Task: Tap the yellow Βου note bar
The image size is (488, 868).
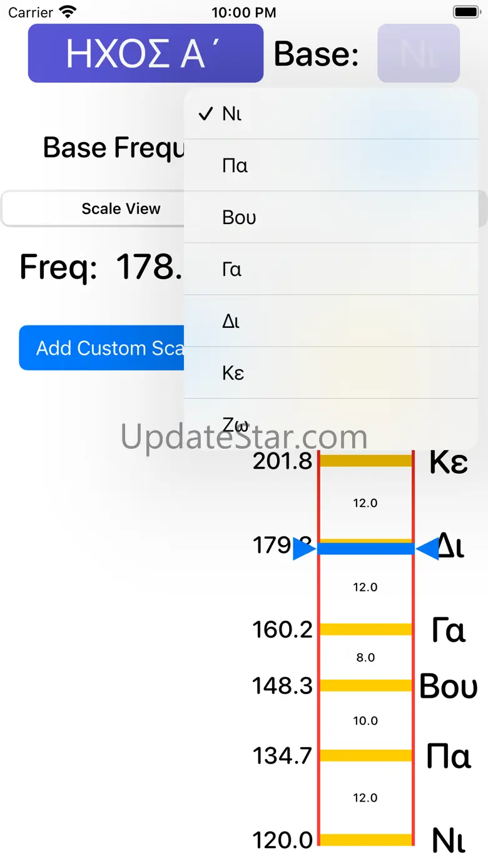Action: 366,685
